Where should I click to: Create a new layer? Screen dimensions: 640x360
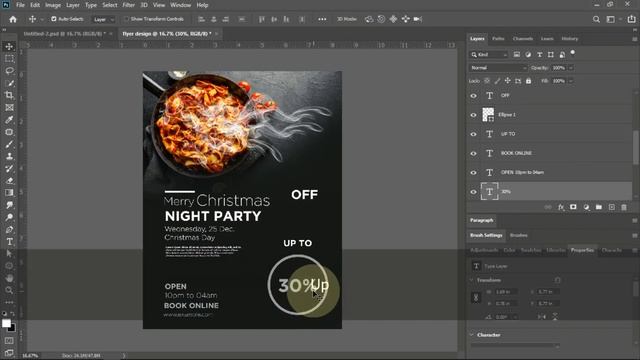pos(611,207)
